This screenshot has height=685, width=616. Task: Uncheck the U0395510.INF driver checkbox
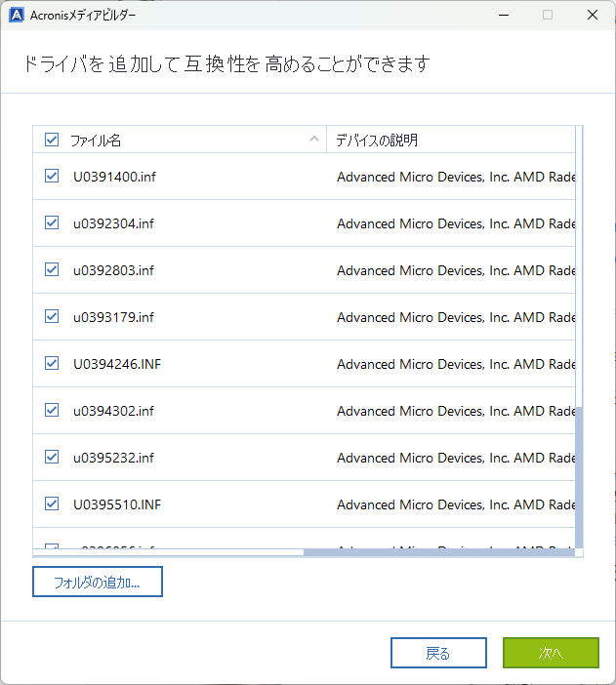52,504
